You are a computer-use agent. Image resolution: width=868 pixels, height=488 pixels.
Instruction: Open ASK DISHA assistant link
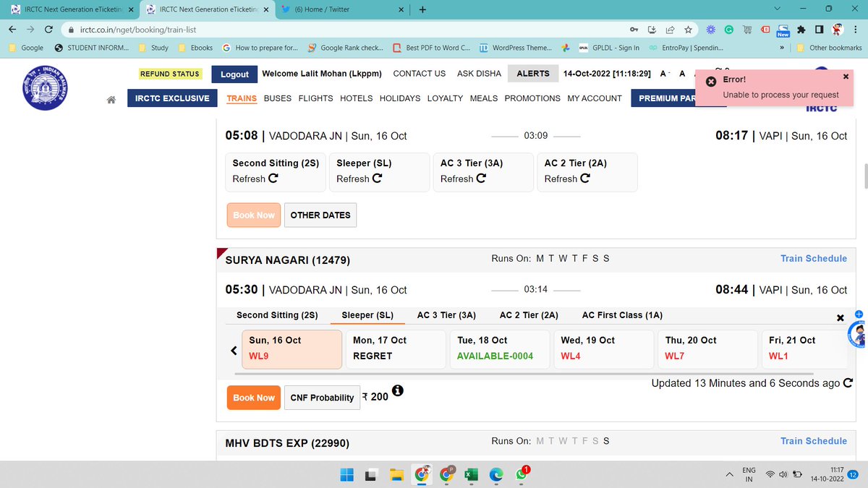click(x=479, y=74)
